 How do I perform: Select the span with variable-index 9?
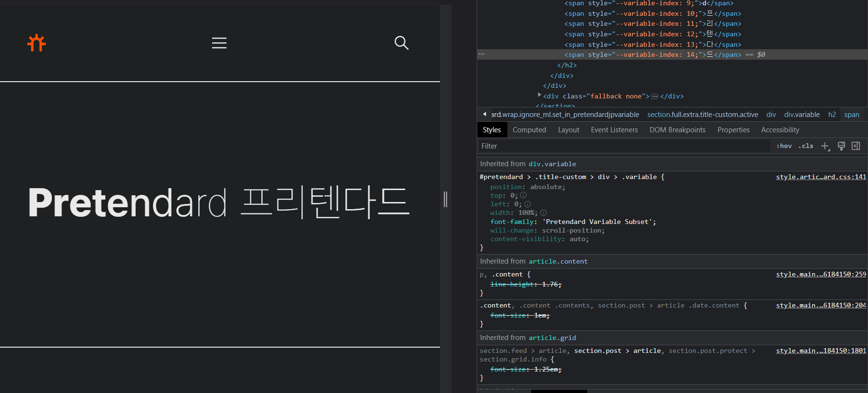(649, 3)
